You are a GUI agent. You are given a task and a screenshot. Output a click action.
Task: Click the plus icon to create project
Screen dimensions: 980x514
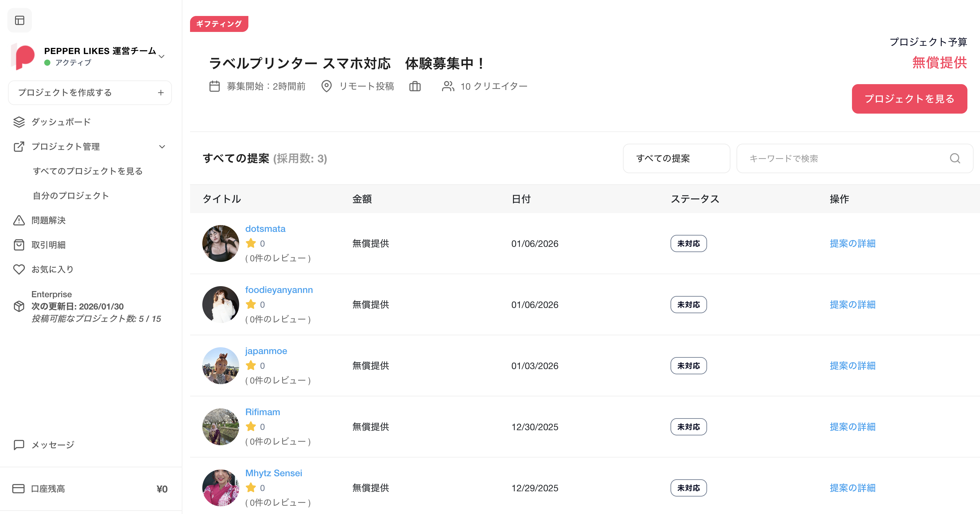(x=161, y=93)
